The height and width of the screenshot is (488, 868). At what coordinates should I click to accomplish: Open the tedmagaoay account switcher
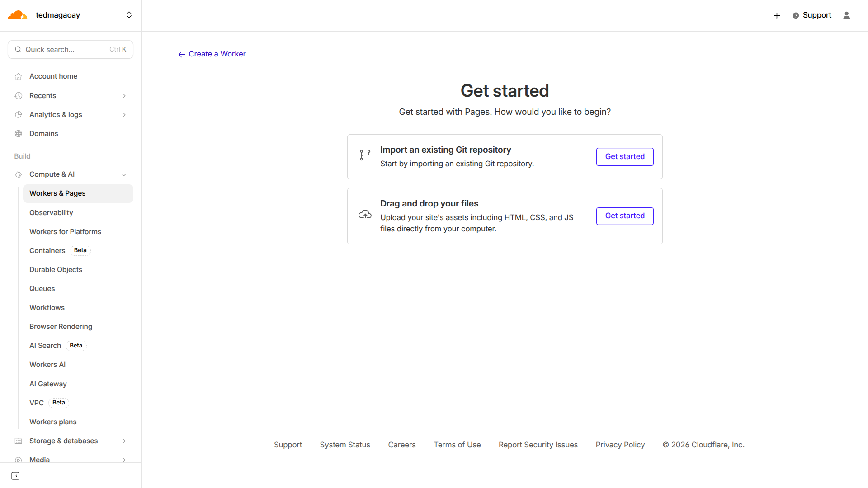(x=129, y=15)
